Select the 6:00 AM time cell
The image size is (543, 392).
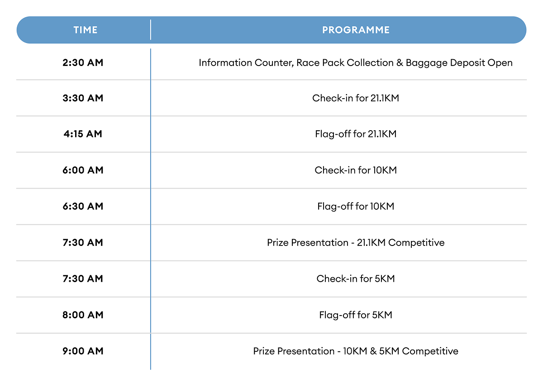click(83, 170)
